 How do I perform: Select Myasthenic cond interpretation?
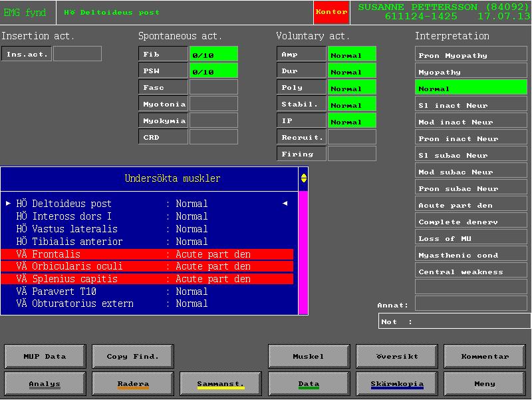click(471, 254)
